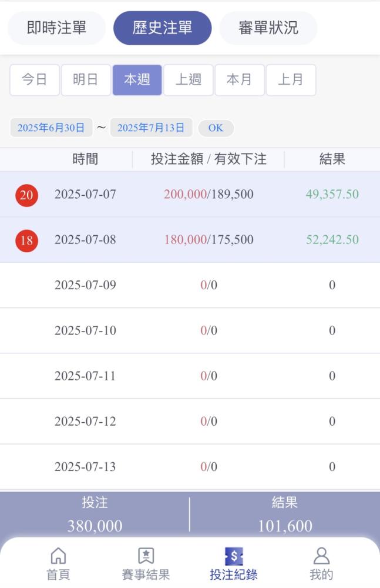Confirm date range with OK button

click(216, 128)
